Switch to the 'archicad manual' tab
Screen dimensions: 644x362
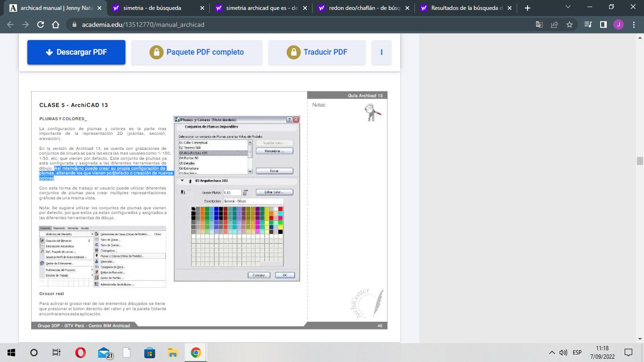[54, 8]
